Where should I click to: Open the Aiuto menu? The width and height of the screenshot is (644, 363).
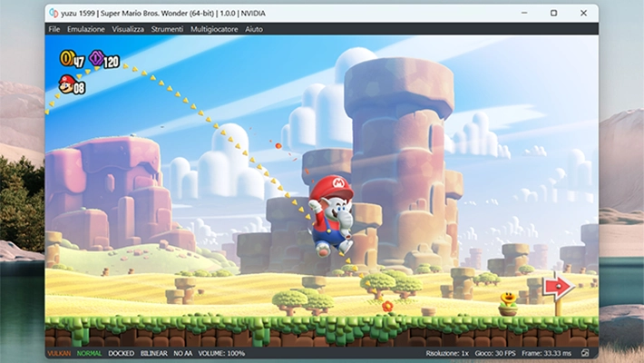(254, 29)
